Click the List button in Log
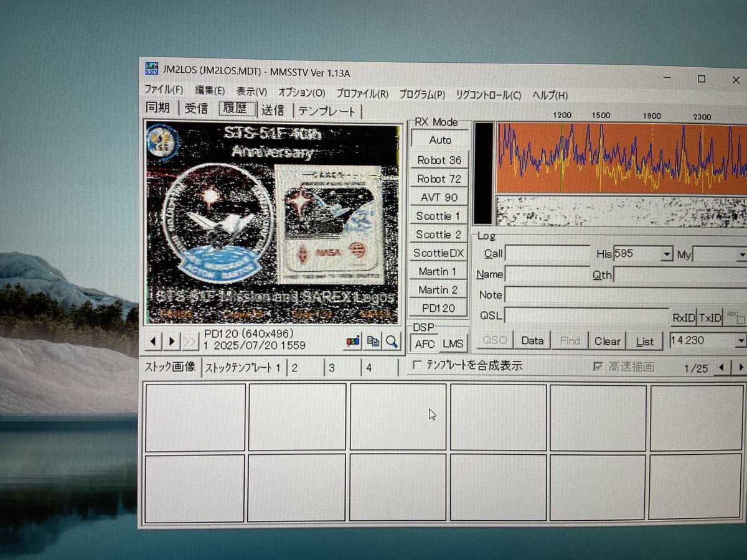This screenshot has width=747, height=560. click(x=645, y=342)
